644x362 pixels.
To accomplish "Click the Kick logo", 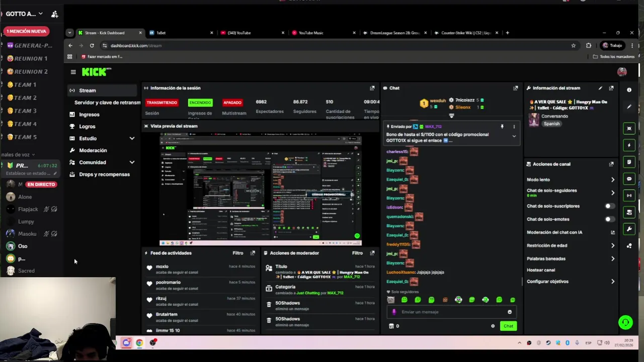I will click(x=96, y=72).
